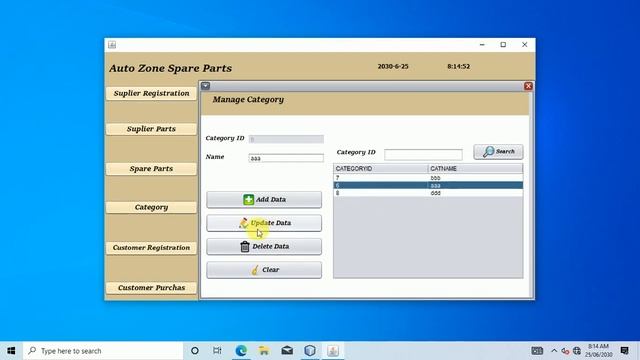Close the Manage Category internal window
The image size is (640, 360).
tap(528, 86)
